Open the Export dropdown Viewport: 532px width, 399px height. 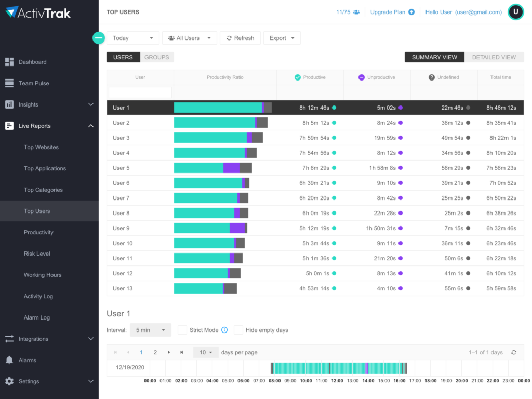(x=282, y=37)
